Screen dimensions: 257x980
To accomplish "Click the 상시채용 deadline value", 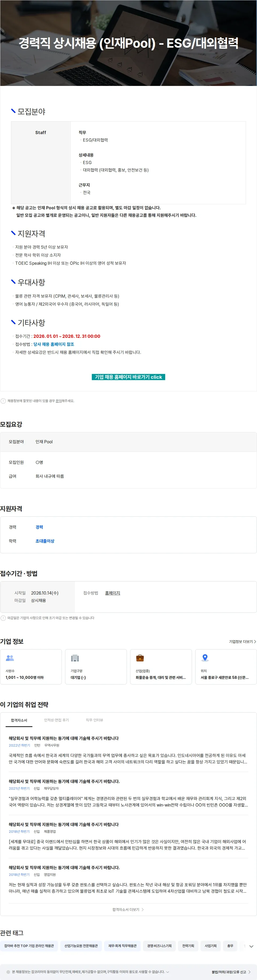I will 39,600.
